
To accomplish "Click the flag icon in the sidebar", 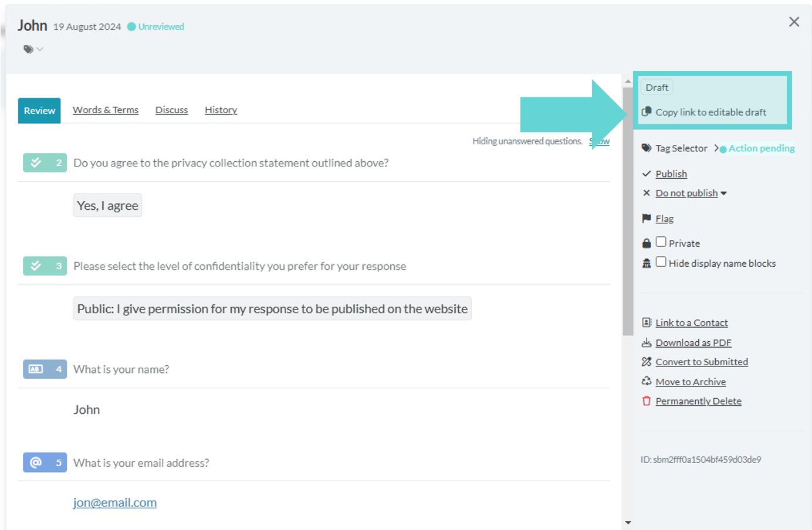I will pyautogui.click(x=647, y=218).
